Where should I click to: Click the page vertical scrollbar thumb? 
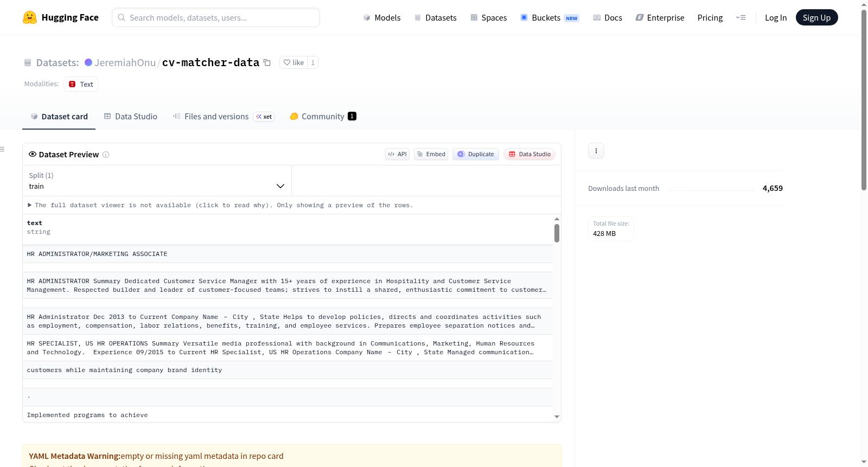(x=864, y=100)
